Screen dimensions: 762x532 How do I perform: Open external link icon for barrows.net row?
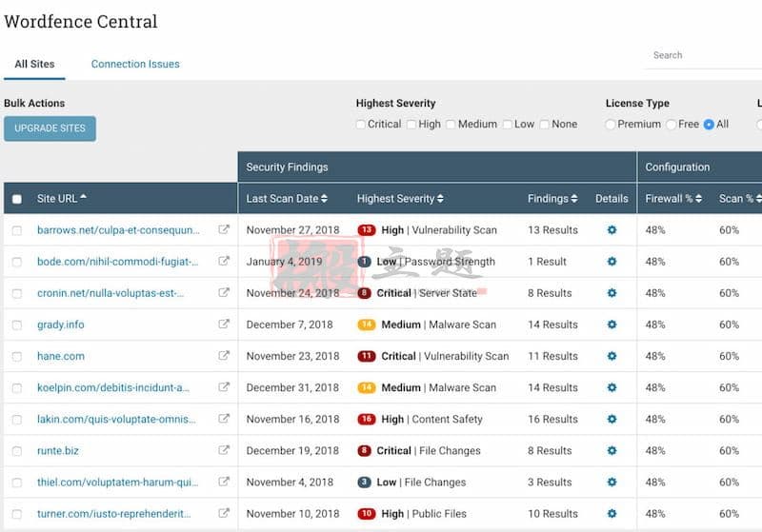click(x=224, y=229)
